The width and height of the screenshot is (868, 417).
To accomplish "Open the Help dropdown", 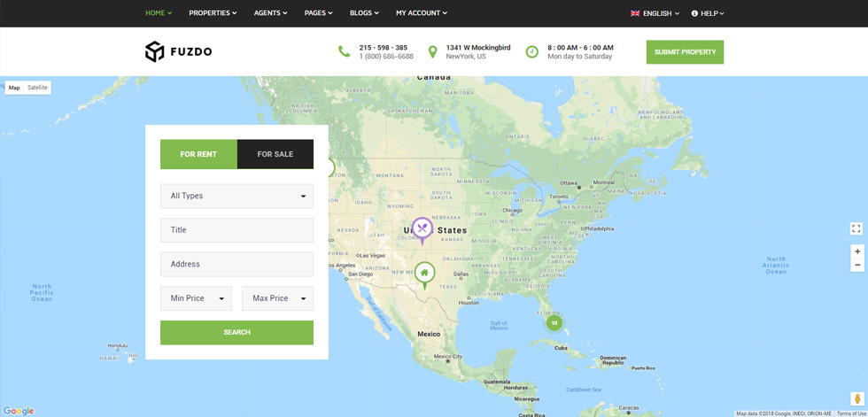I will click(708, 13).
